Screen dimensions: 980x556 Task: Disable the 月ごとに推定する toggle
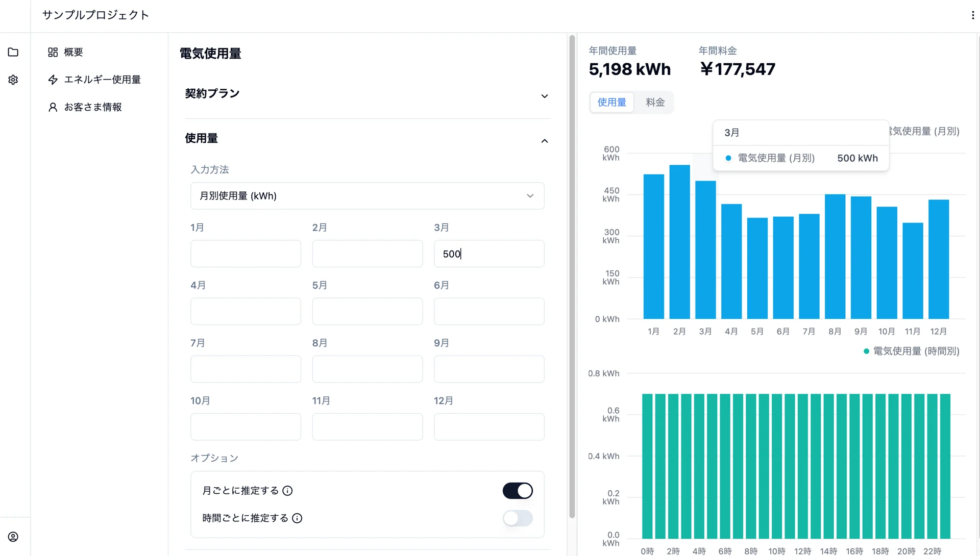click(518, 491)
